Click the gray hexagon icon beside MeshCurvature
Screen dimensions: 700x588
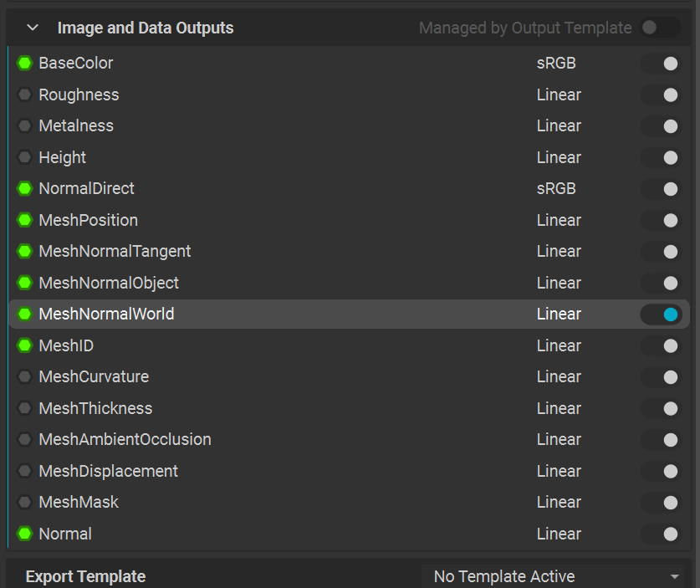pos(24,377)
